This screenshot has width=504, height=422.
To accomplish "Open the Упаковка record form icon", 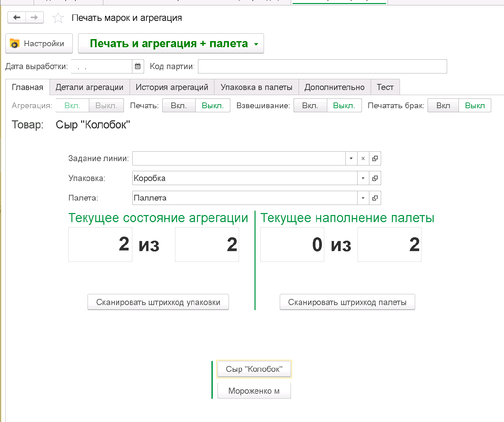I will pyautogui.click(x=375, y=178).
